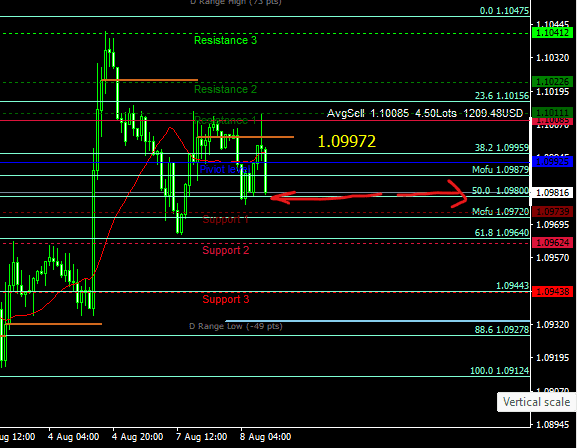Click the dark red 1.09739 price tag
Screen dimensions: 578x448
pyautogui.click(x=553, y=212)
